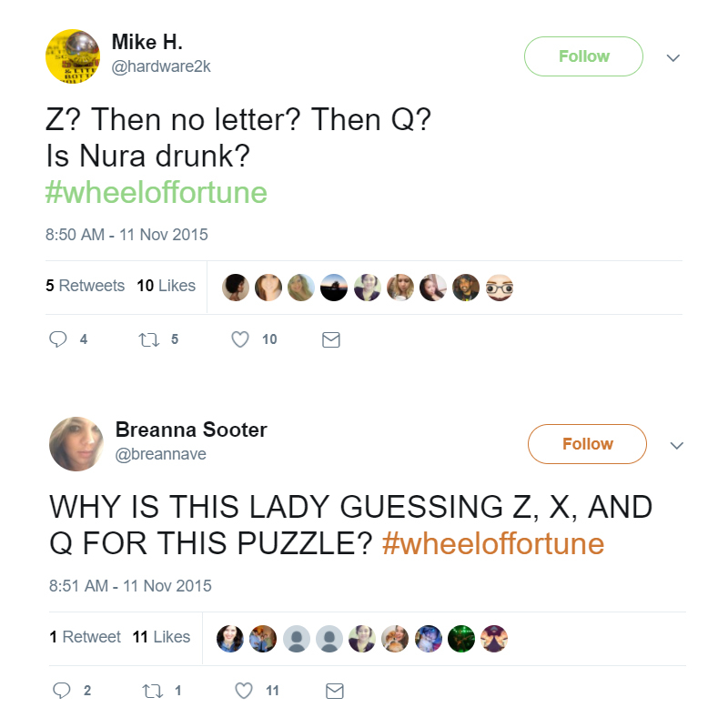Retweet Breanna Sooter's tweet
The height and width of the screenshot is (728, 728).
tap(153, 691)
